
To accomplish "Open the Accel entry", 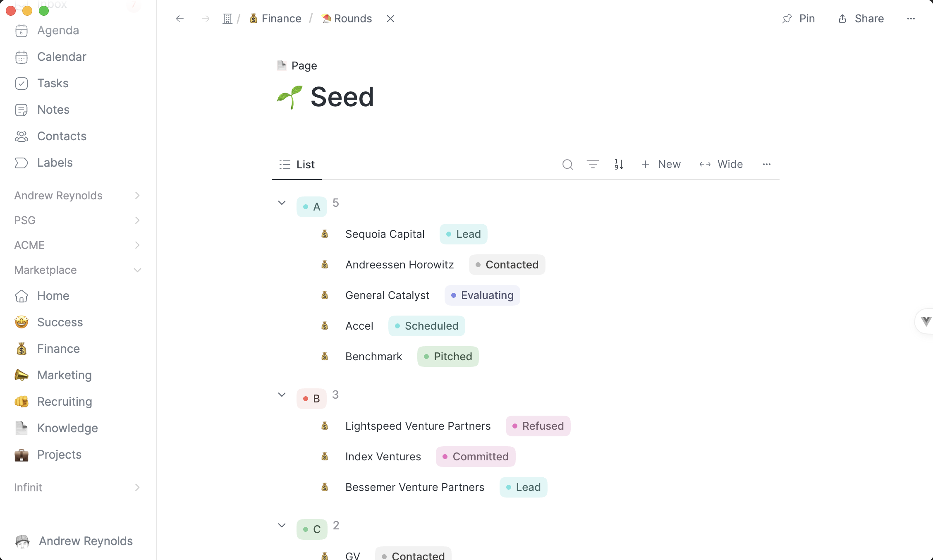I will click(x=359, y=326).
